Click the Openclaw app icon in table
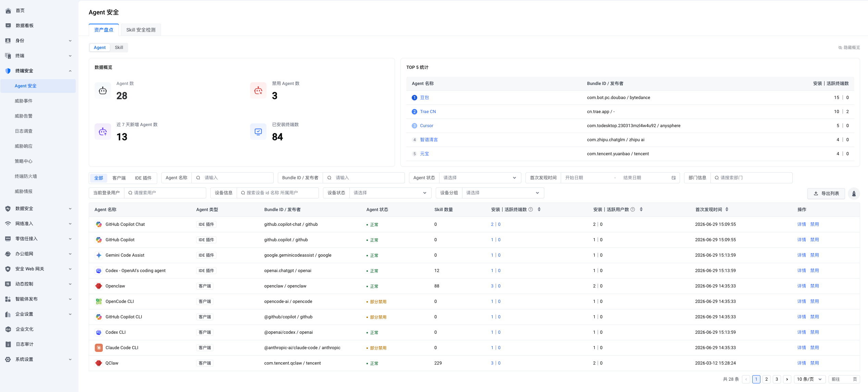Viewport: 868px width, 392px height. [99, 286]
